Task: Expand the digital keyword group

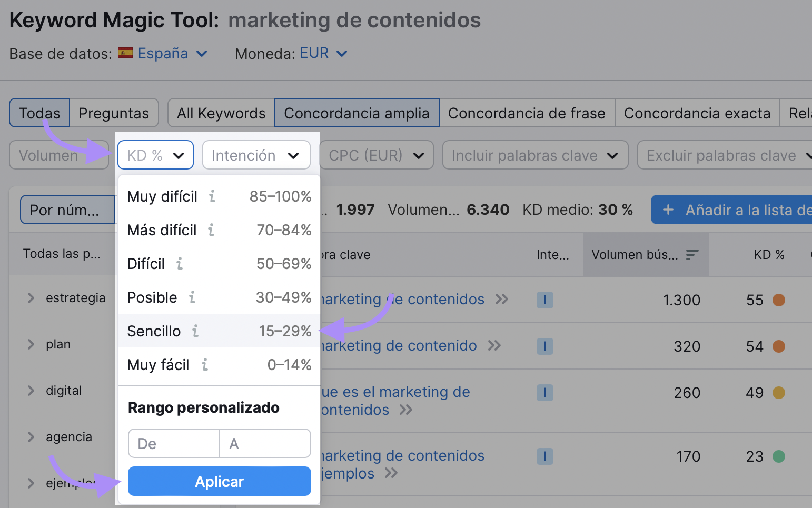Action: pyautogui.click(x=31, y=391)
